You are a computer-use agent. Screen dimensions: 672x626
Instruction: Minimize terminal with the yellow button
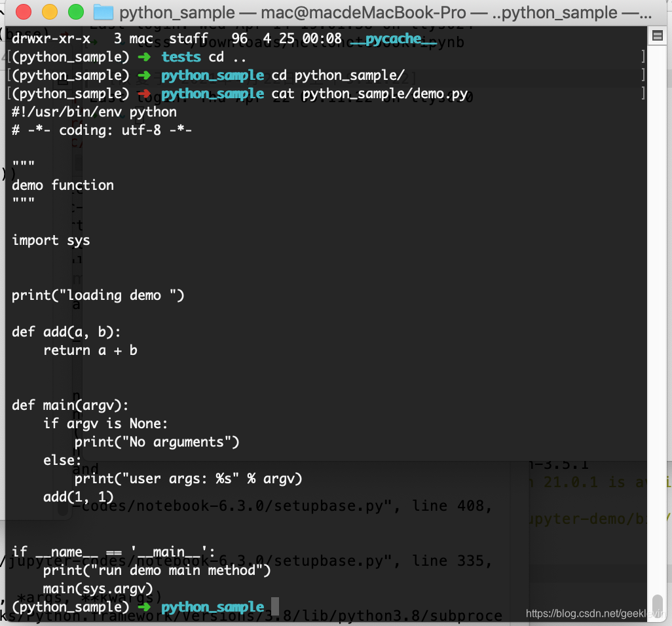(50, 12)
